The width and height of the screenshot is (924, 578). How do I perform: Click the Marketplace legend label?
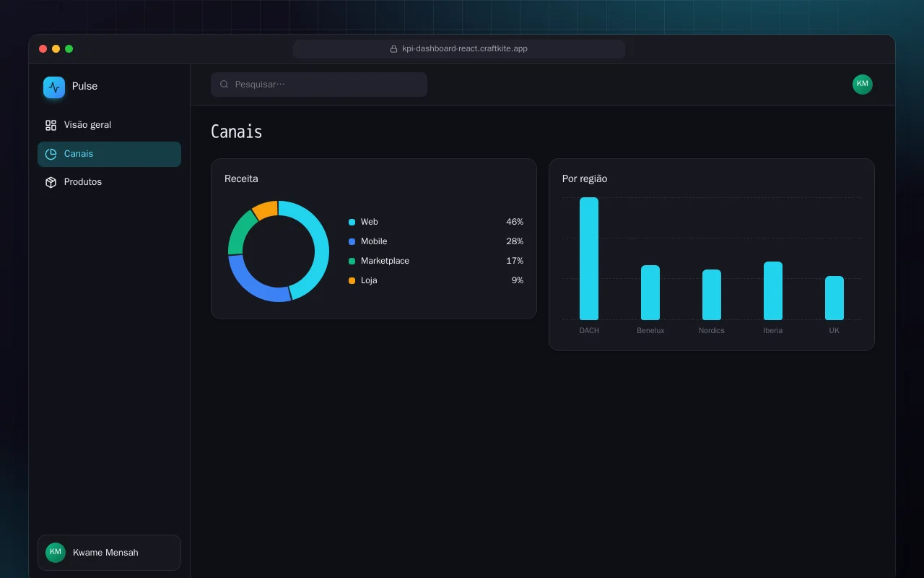[385, 261]
